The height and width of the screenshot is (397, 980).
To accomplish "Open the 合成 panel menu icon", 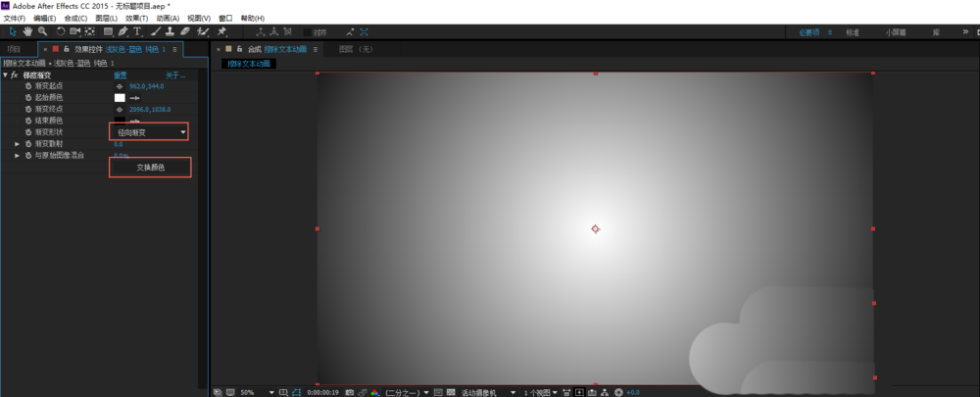I will point(316,49).
